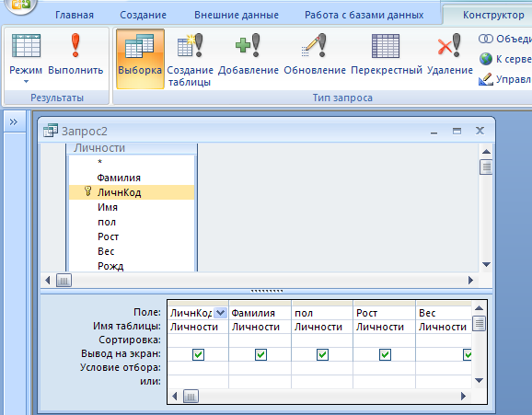This screenshot has height=415, width=532.
Task: Click the Управление data definition icon
Action: click(x=485, y=79)
